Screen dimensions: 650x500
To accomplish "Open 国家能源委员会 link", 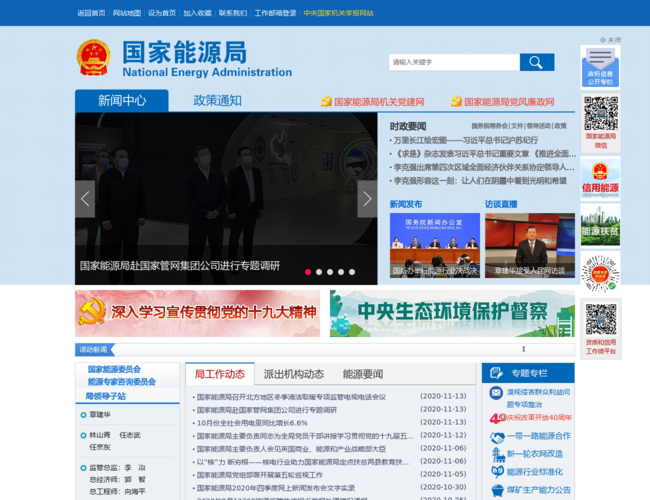I will click(114, 369).
